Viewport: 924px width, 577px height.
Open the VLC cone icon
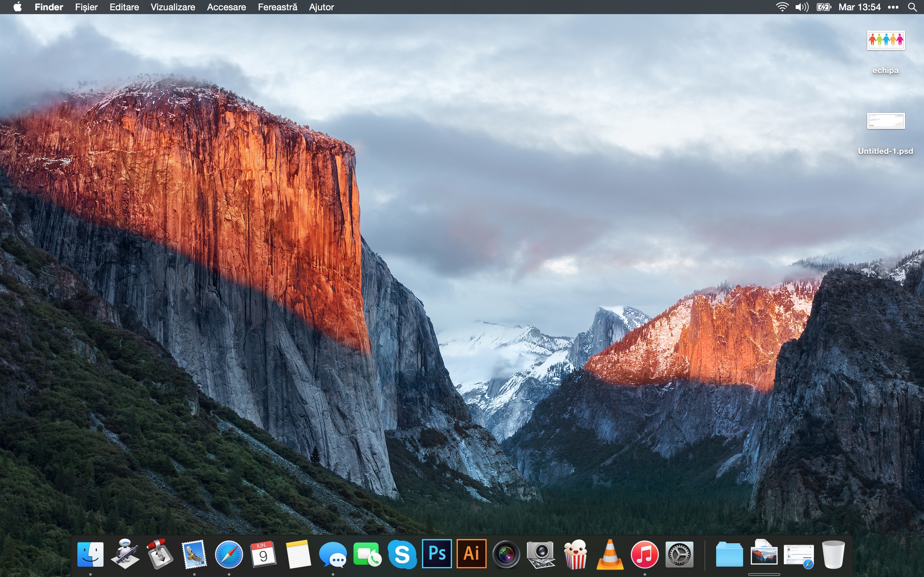pos(610,554)
